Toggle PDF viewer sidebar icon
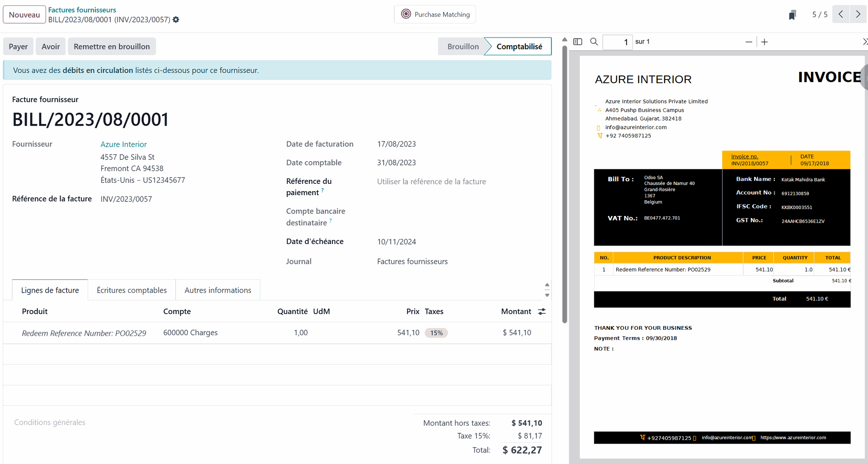The image size is (868, 464). click(x=578, y=42)
